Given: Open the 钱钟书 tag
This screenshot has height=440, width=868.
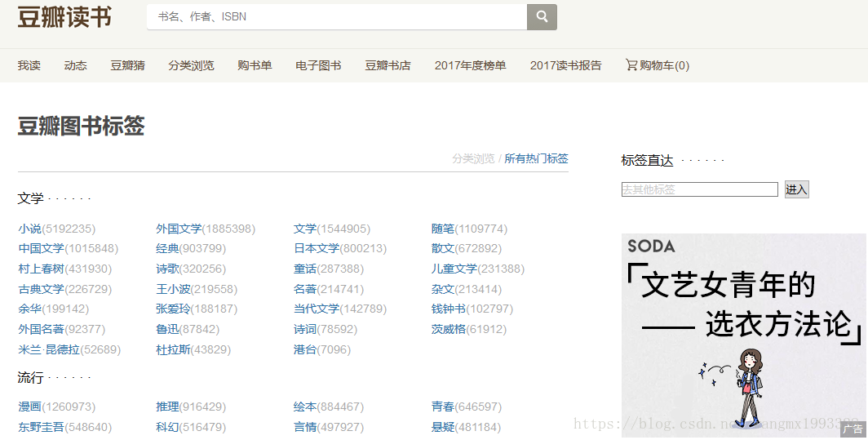Looking at the screenshot, I should pos(449,309).
